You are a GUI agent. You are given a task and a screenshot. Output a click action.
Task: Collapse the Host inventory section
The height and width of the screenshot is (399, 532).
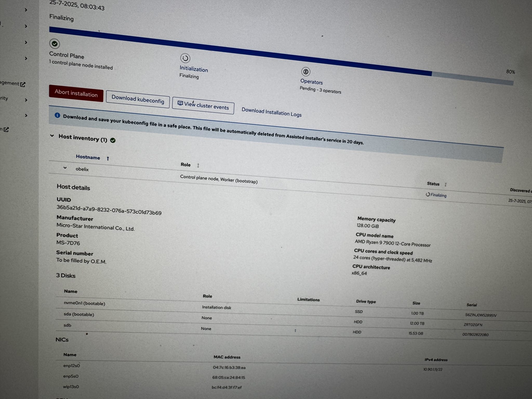point(52,136)
